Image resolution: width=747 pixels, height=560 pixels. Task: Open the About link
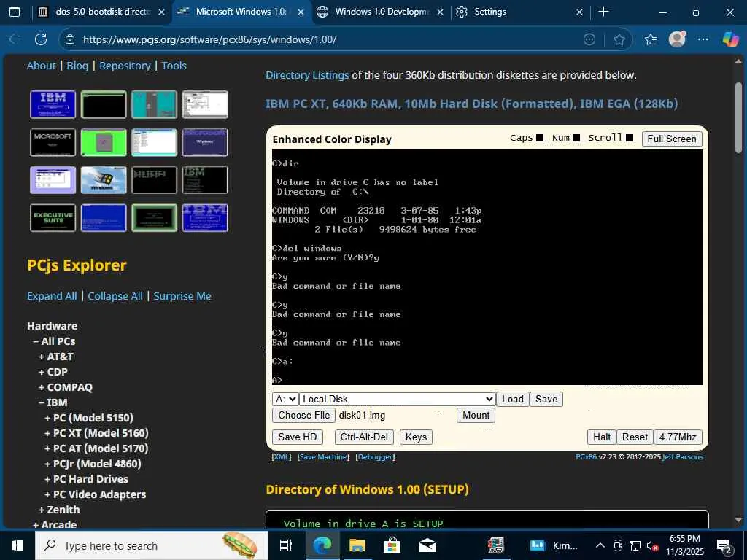(42, 66)
